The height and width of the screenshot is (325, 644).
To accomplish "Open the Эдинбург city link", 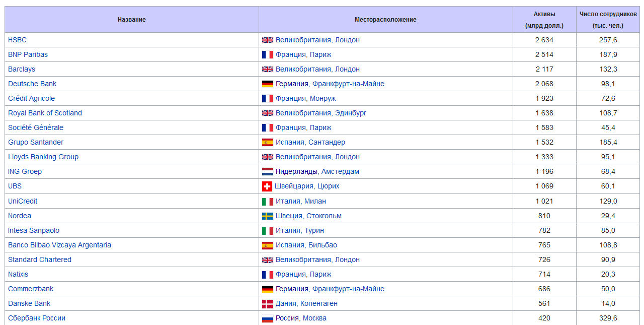I will pos(351,113).
